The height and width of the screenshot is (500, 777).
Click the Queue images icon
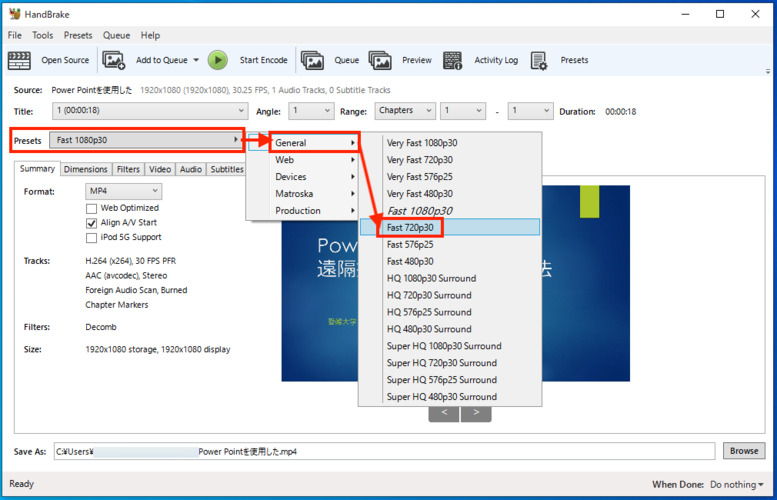pyautogui.click(x=312, y=60)
